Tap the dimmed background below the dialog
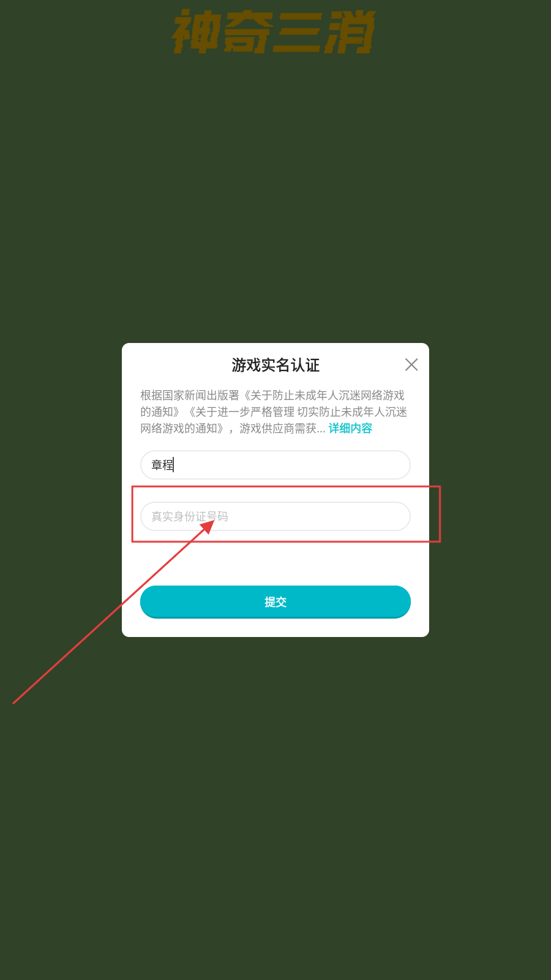 [275, 796]
